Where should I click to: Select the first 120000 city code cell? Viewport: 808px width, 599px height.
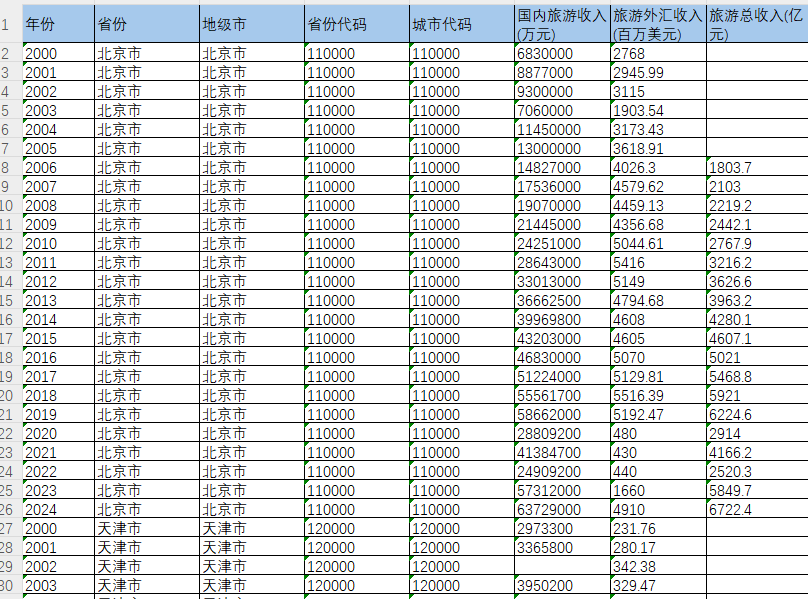point(450,528)
